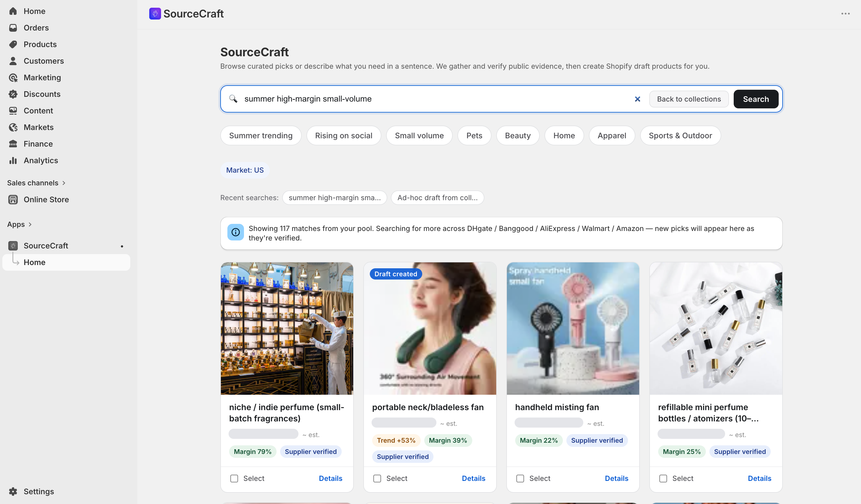The image size is (861, 504).
Task: Choose the Beauty category chip
Action: [x=518, y=136]
